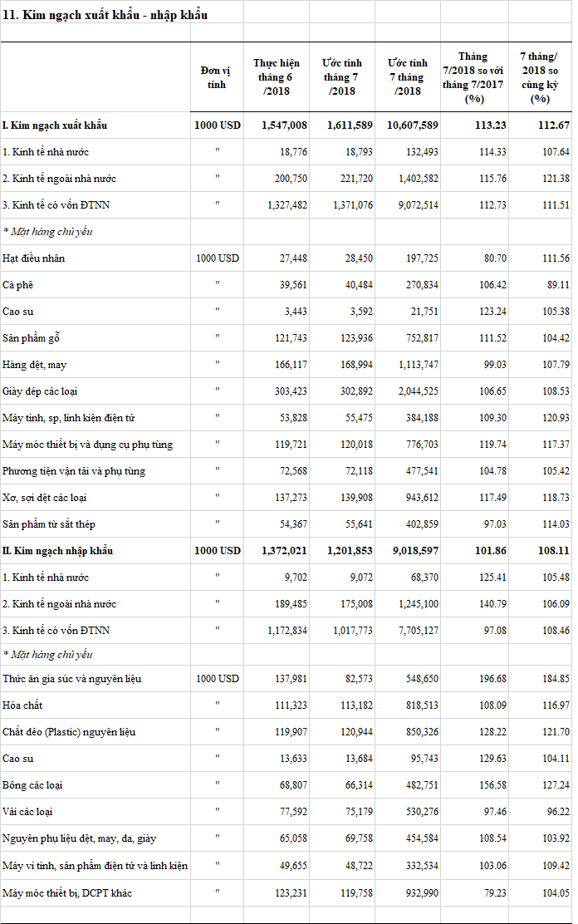This screenshot has width=578, height=924.
Task: Select the "Cà phê" row label
Action: [17, 285]
